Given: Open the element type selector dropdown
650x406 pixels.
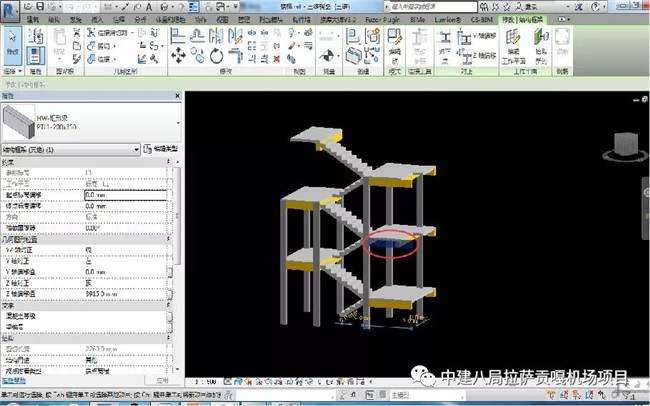Looking at the screenshot, I should click(x=179, y=123).
